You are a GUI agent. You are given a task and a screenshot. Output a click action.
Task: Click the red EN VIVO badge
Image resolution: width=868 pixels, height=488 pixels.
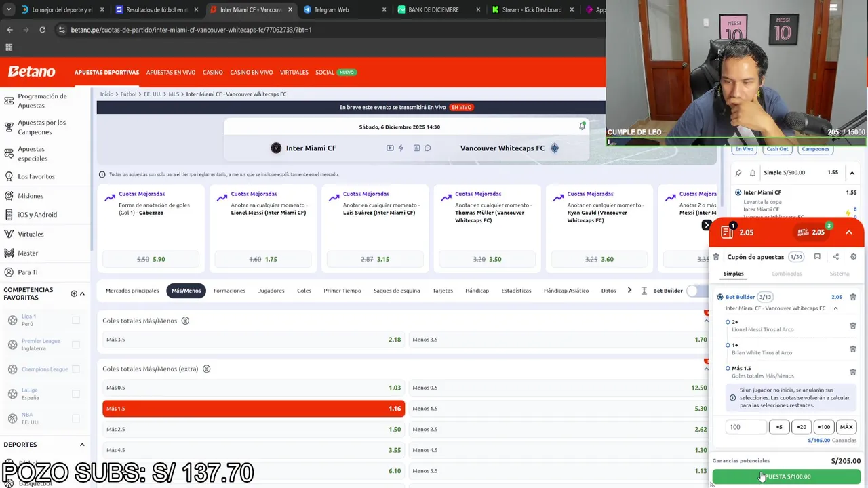[461, 107]
